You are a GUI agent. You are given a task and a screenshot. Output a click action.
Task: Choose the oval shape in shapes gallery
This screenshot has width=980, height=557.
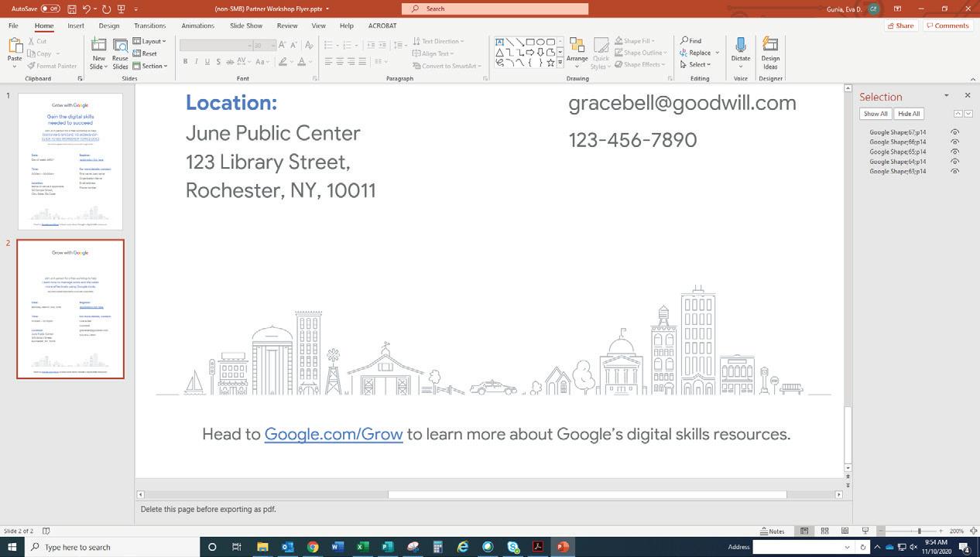[540, 42]
